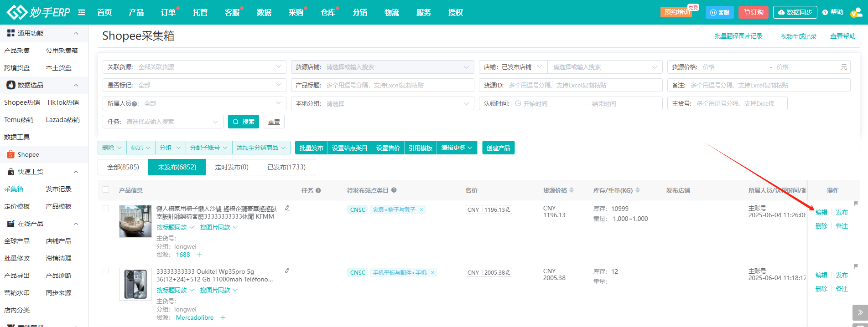Click the 货源ID input field

571,85
